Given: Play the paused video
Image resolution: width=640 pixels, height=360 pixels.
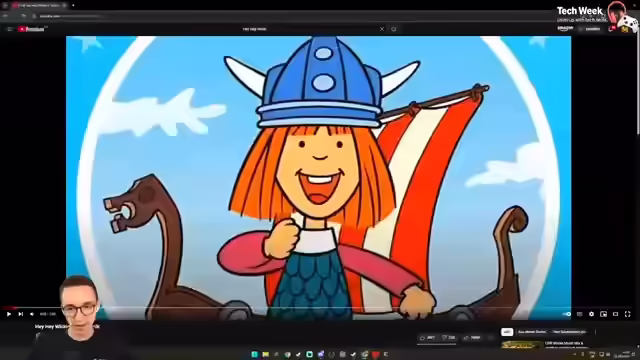Looking at the screenshot, I should (x=9, y=314).
